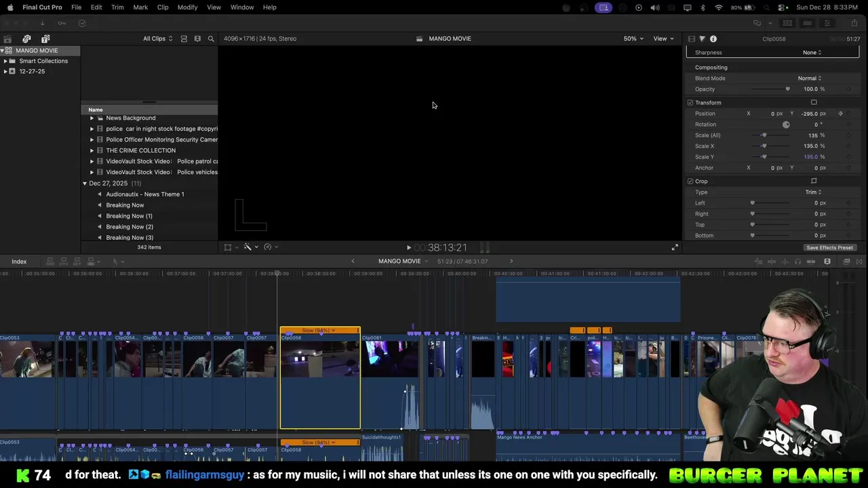
Task: Open MANGO MOVIE timeline project title
Action: [399, 261]
